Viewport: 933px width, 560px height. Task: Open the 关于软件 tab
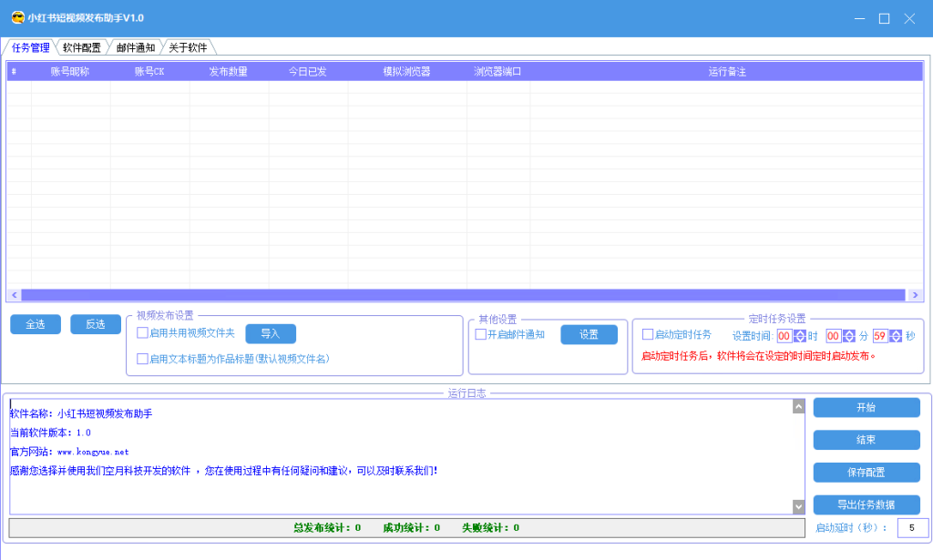[x=188, y=47]
